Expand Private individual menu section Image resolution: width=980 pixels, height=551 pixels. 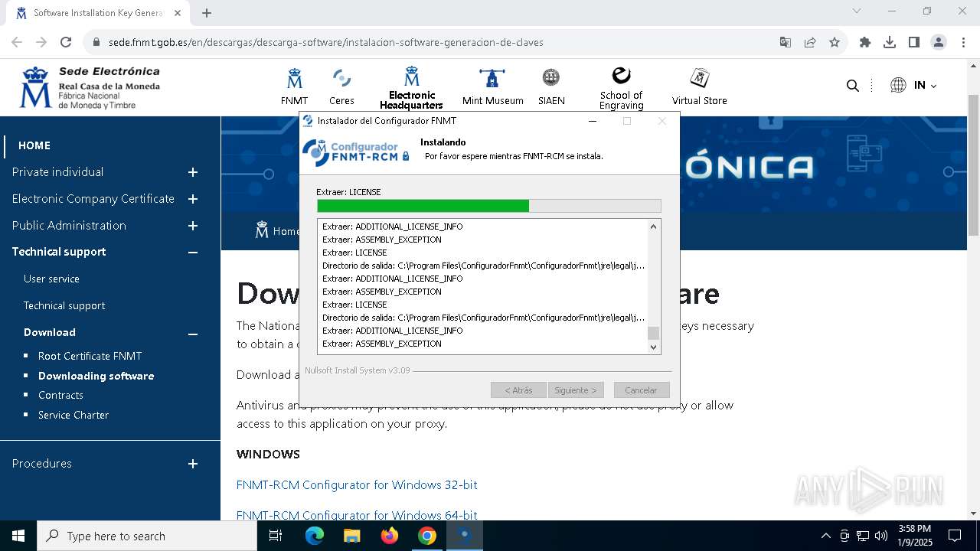click(193, 172)
